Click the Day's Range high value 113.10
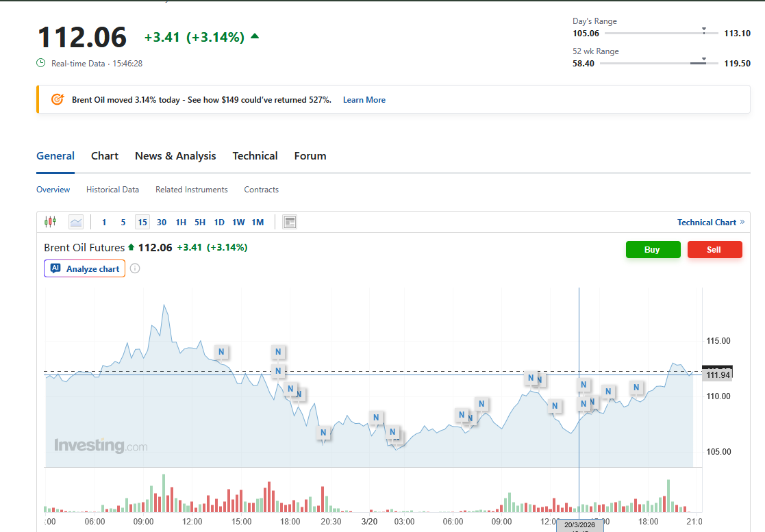 737,33
